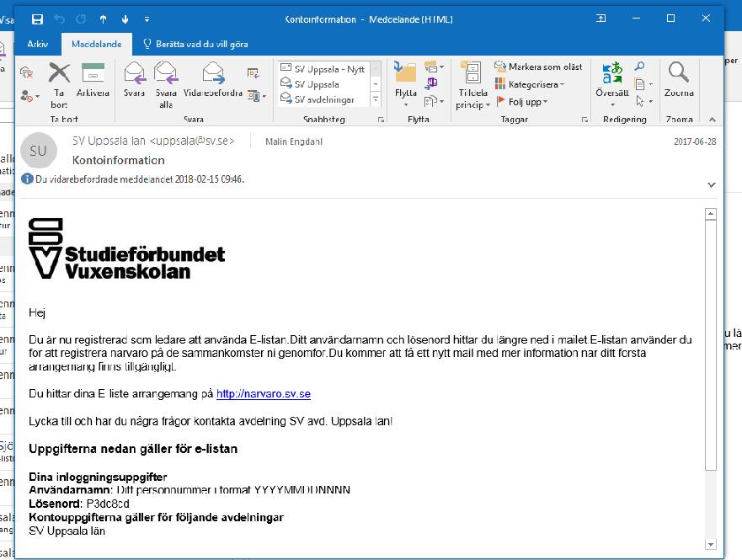Screen dimensions: 742x560
Task: Expand the Snabbsteg gallery list
Action: pyautogui.click(x=376, y=99)
